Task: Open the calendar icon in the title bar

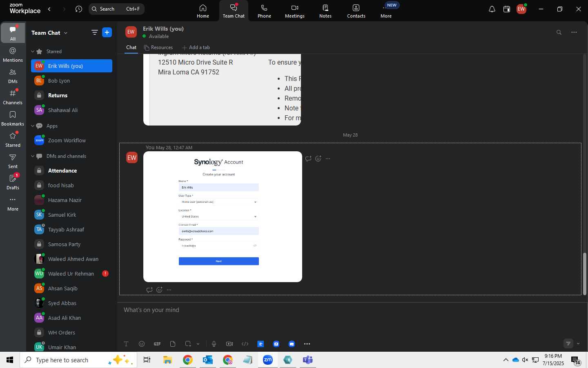Action: (x=507, y=9)
